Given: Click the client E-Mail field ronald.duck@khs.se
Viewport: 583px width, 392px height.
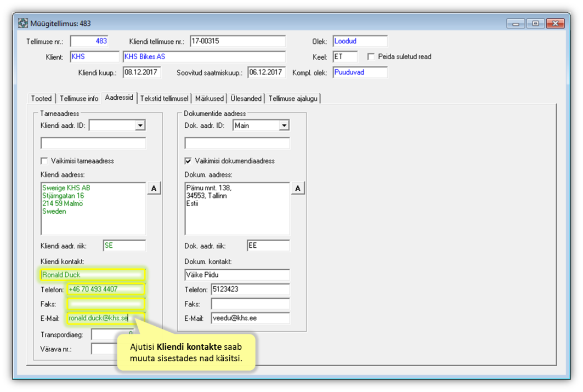Looking at the screenshot, I should click(x=106, y=319).
